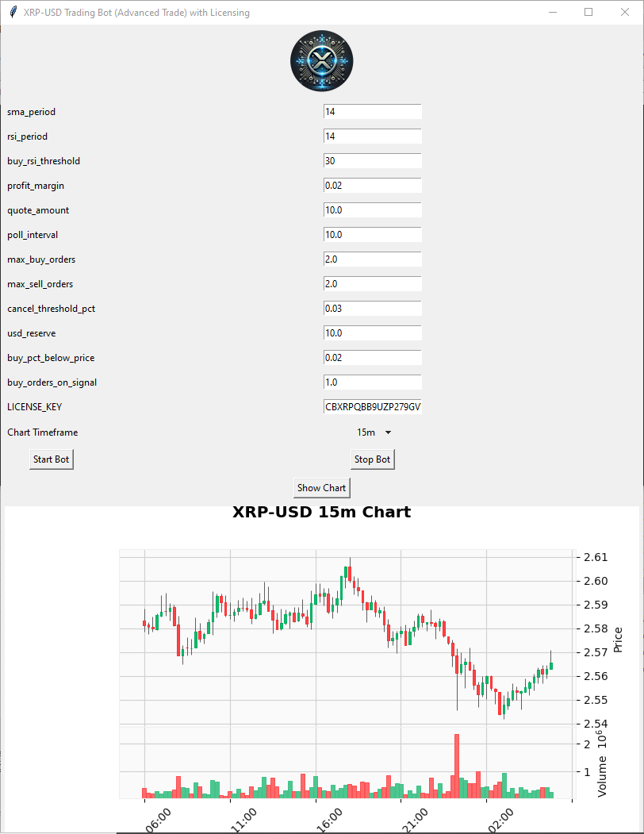Screen dimensions: 644x834
Task: Focus the quote_amount input field
Action: click(x=372, y=210)
